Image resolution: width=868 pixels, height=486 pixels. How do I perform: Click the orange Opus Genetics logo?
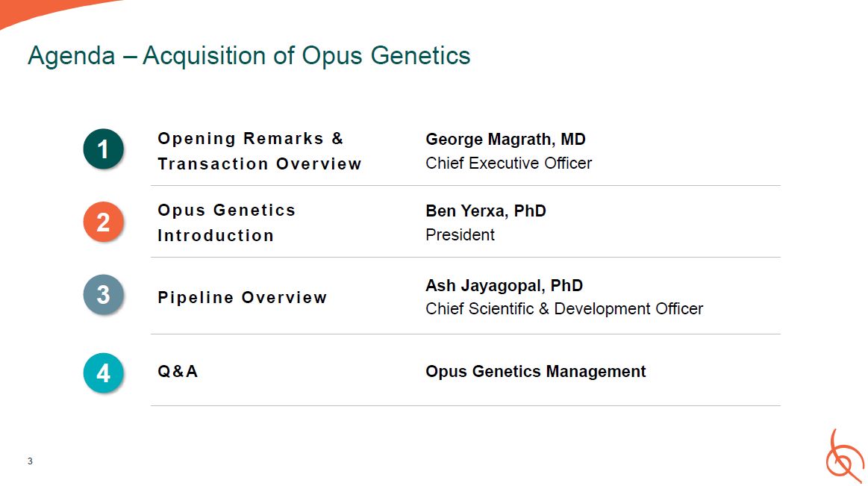pyautogui.click(x=843, y=455)
